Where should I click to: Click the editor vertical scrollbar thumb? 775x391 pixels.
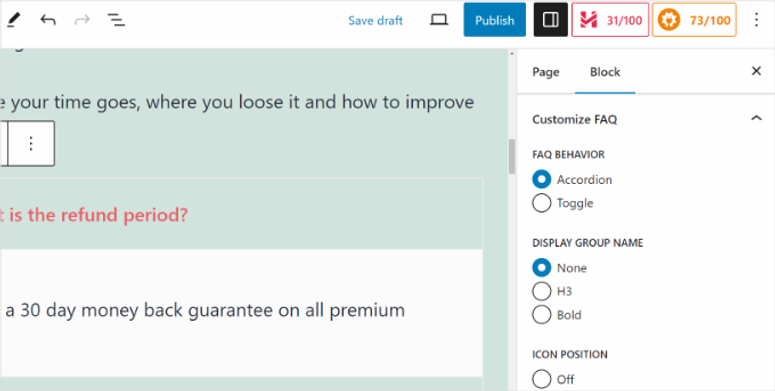click(512, 156)
